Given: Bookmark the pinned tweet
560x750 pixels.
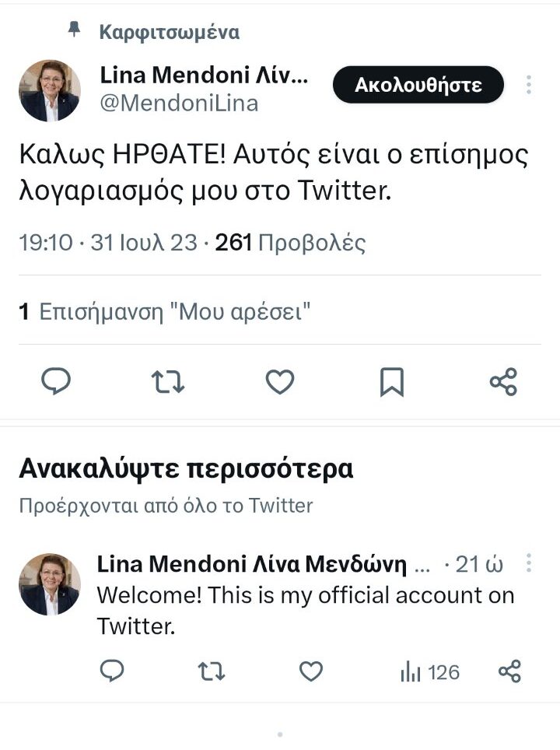Looking at the screenshot, I should coord(391,381).
